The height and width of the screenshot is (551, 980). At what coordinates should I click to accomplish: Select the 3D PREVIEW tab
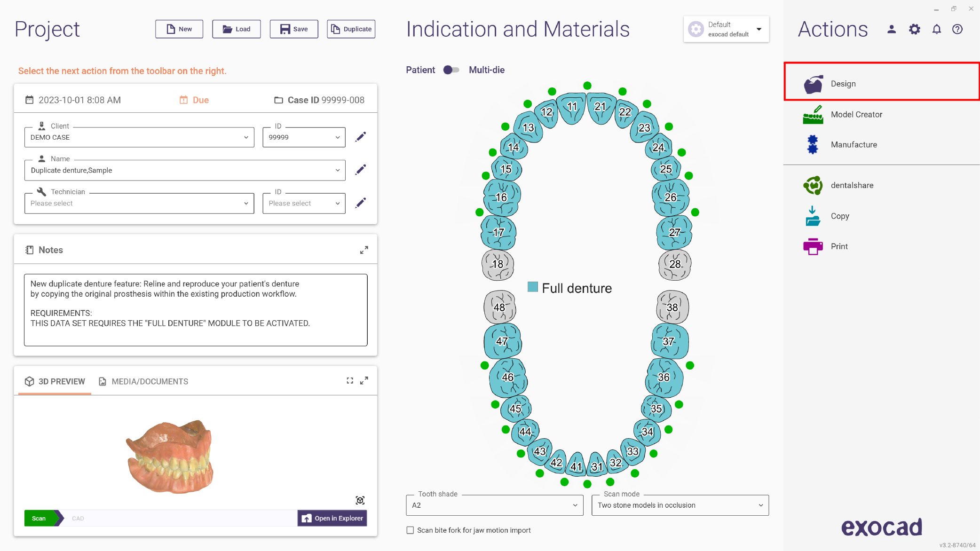click(55, 381)
